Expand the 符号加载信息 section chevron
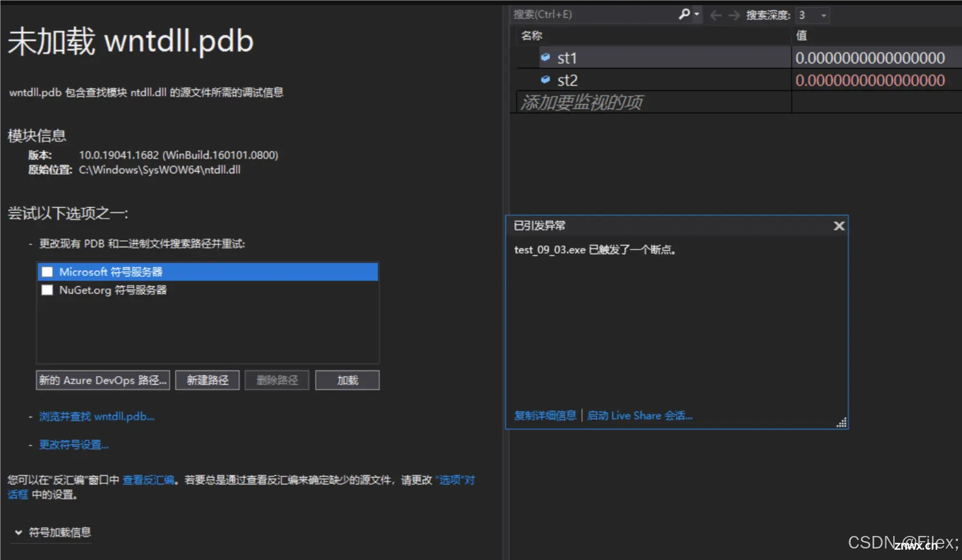This screenshot has height=560, width=962. pos(18,533)
